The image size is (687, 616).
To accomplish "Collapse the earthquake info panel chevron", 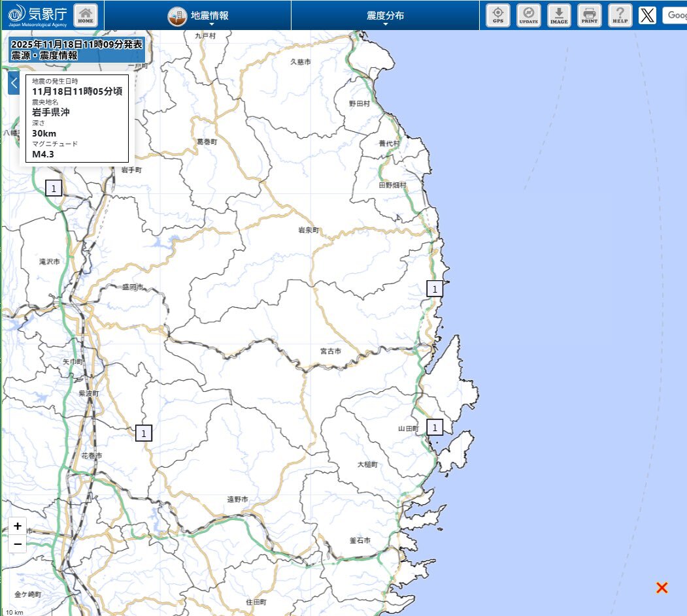I will click(x=14, y=83).
